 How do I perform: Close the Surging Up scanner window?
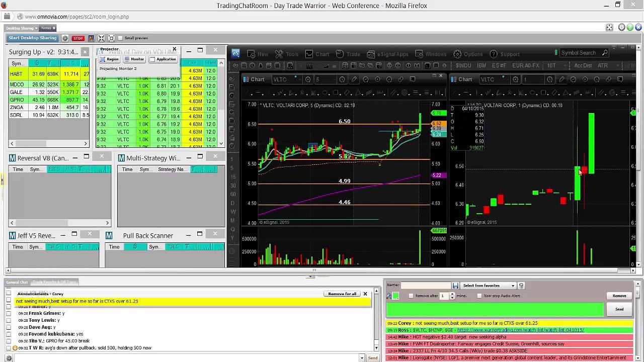(85, 51)
